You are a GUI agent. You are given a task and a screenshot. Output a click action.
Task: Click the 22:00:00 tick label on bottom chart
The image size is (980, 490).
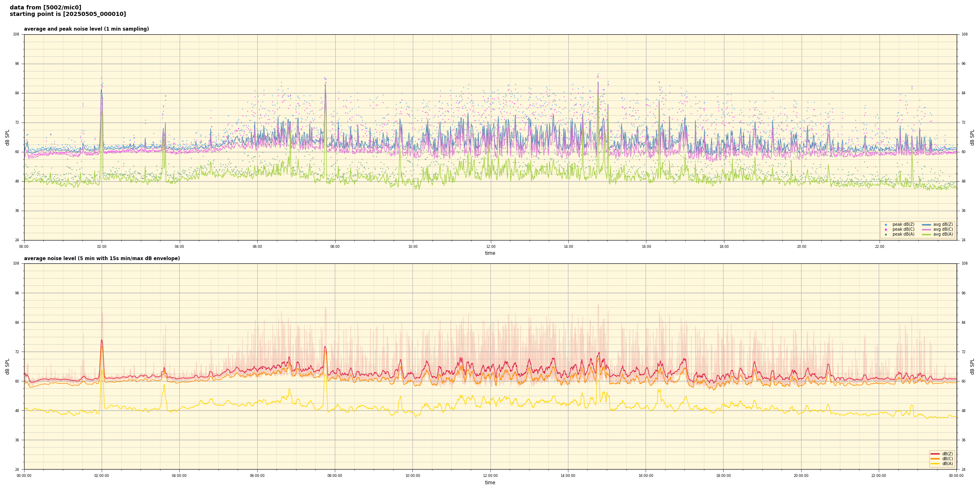pos(879,476)
